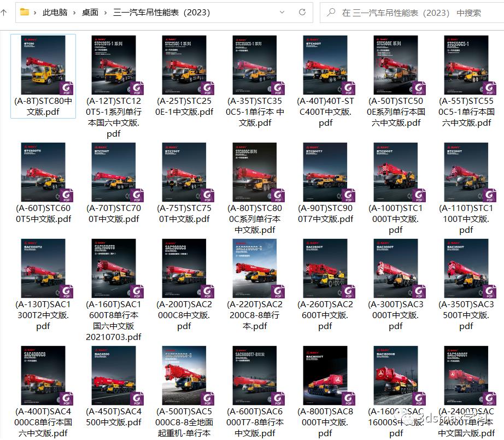This screenshot has height=440, width=504.
Task: Click the search magnifier icon
Action: (x=331, y=12)
